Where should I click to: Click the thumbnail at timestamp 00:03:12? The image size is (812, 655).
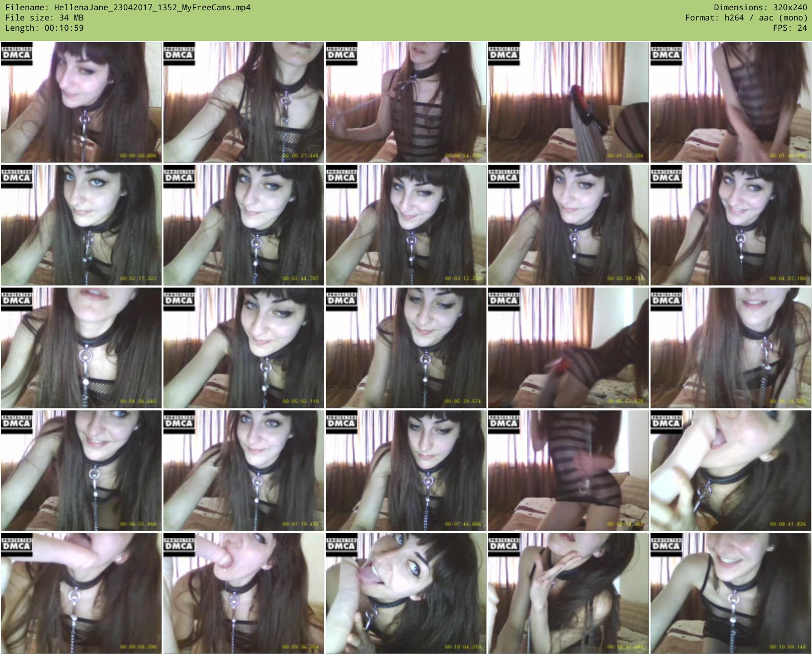click(x=406, y=225)
